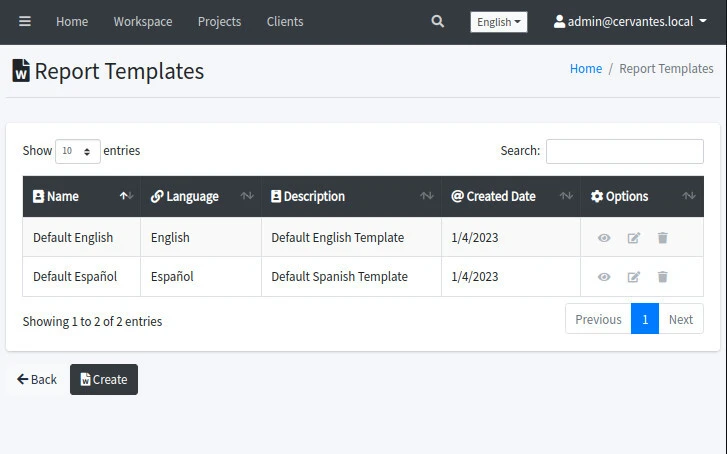View the Default Español template

click(604, 277)
